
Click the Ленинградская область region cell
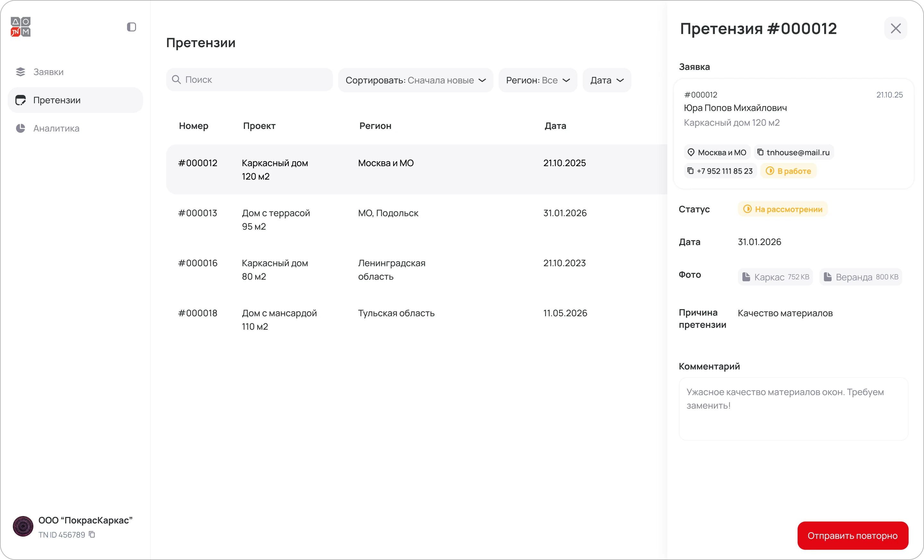click(392, 269)
